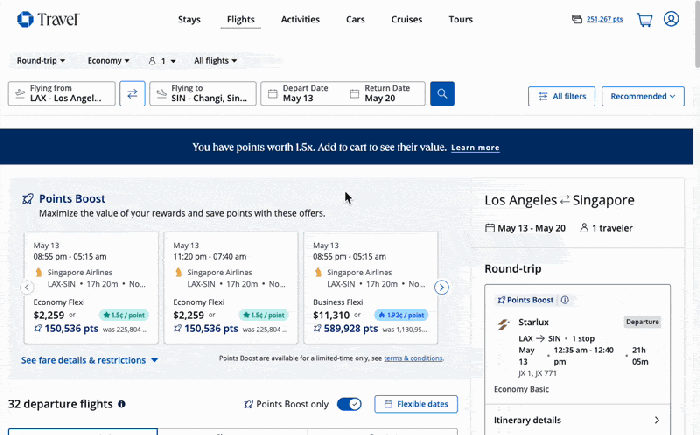The image size is (700, 435).
Task: Open the user account profile icon
Action: click(x=671, y=19)
